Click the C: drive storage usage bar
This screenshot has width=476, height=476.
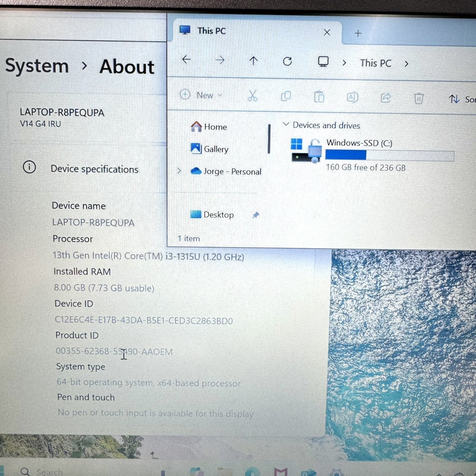[390, 155]
